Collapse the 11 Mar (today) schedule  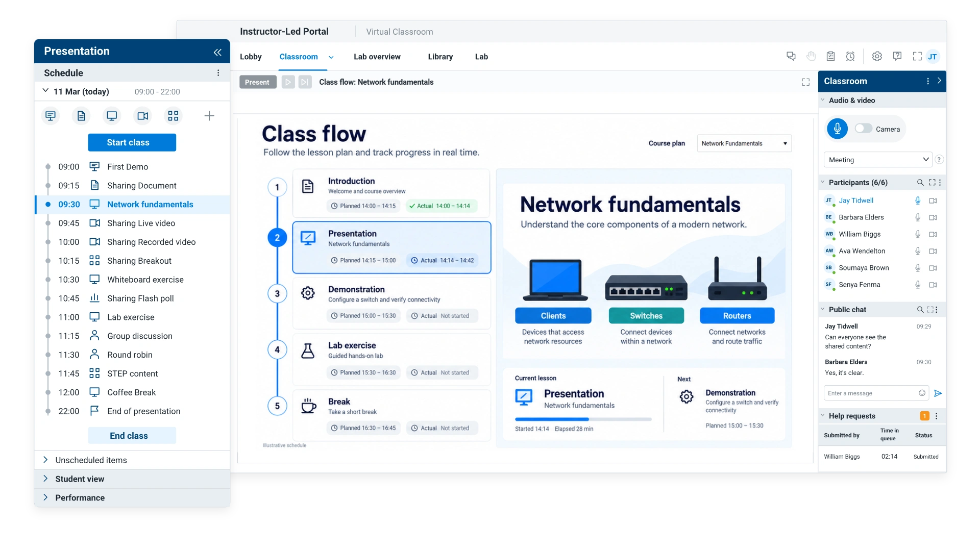pos(45,91)
